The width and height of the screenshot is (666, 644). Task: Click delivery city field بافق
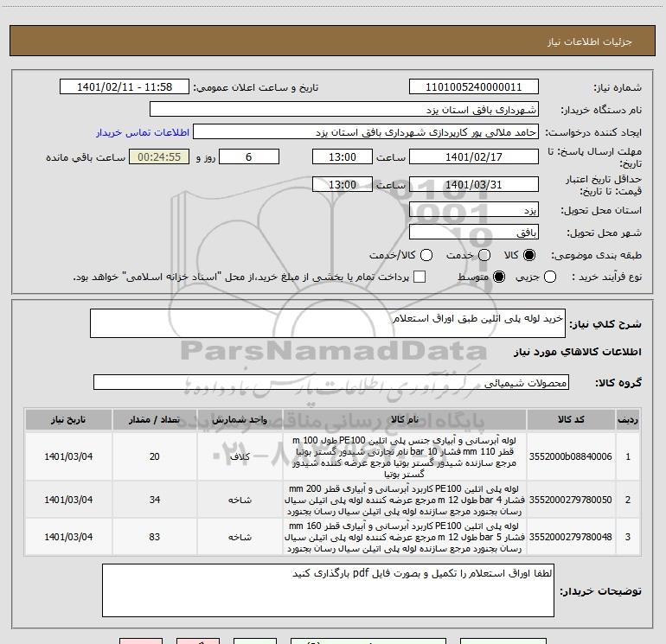click(474, 233)
